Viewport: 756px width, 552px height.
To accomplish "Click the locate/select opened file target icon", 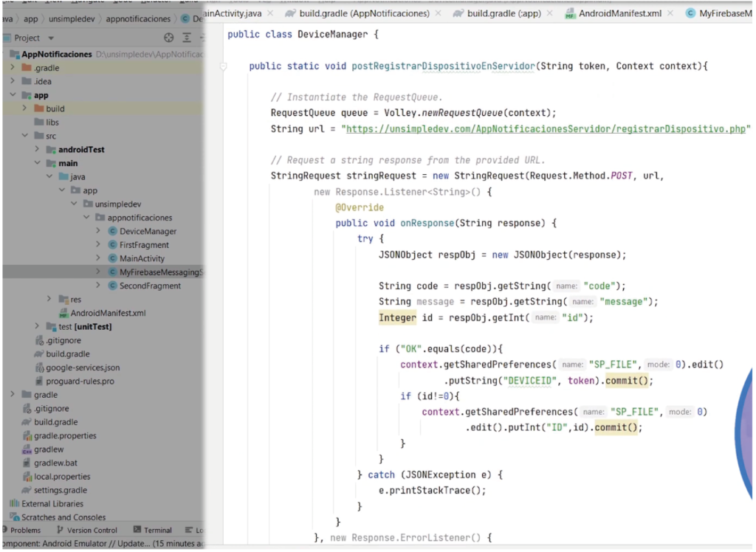I will click(x=168, y=38).
